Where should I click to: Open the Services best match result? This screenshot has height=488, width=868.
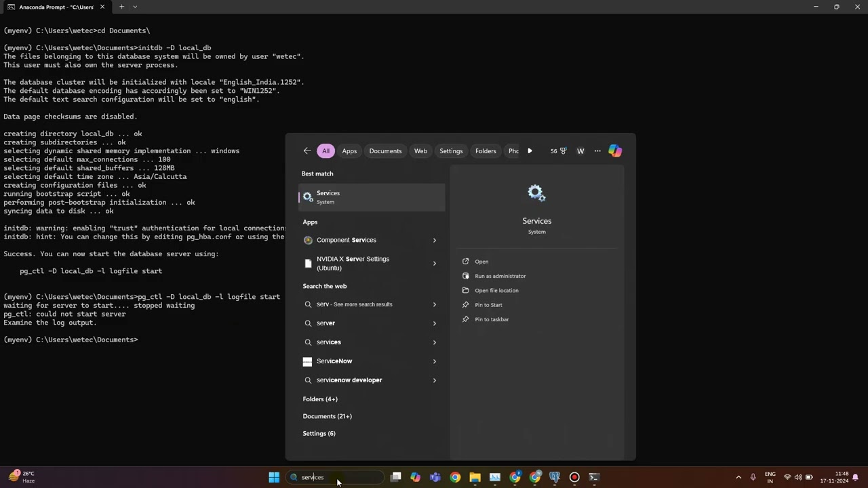[x=372, y=197]
